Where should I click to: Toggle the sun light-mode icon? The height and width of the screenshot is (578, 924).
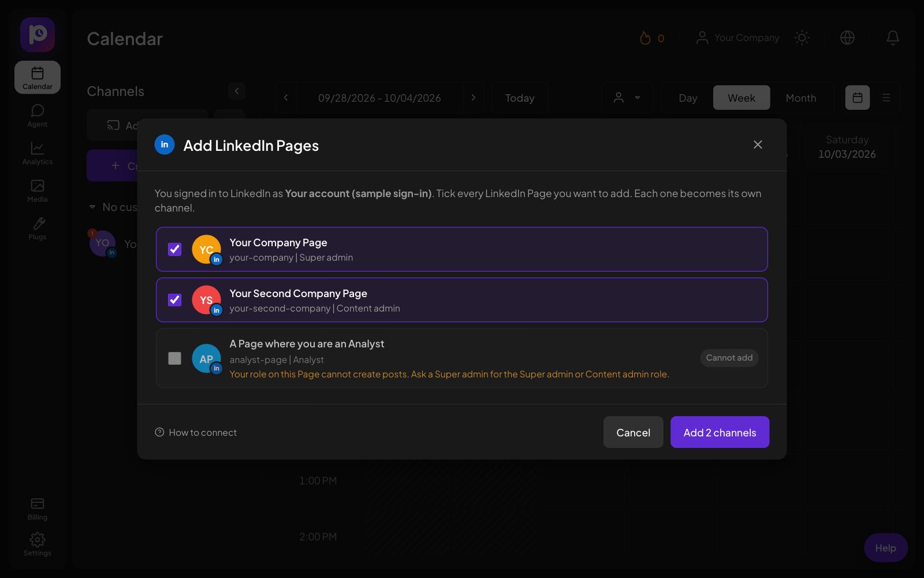tap(802, 38)
